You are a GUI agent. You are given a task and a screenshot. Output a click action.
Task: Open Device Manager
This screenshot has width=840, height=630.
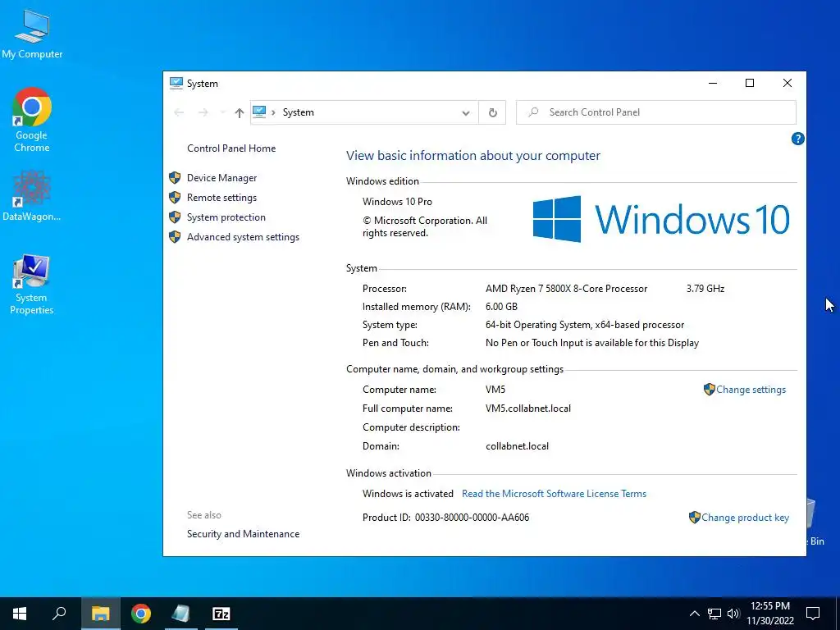(221, 178)
